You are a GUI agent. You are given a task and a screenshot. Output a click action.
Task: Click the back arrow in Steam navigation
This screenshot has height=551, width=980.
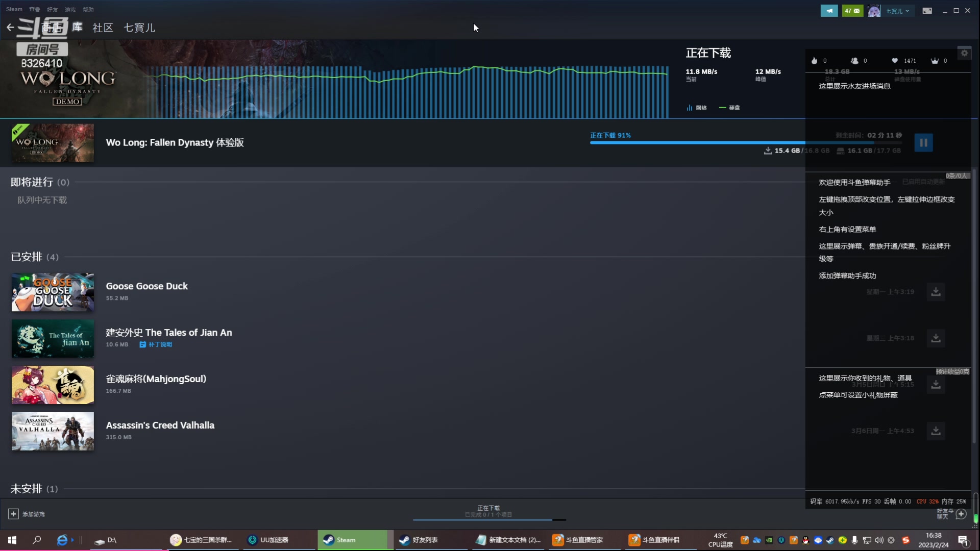tap(10, 28)
